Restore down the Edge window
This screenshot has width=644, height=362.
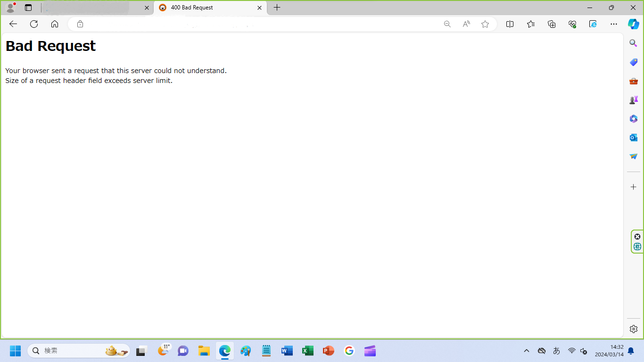(611, 8)
